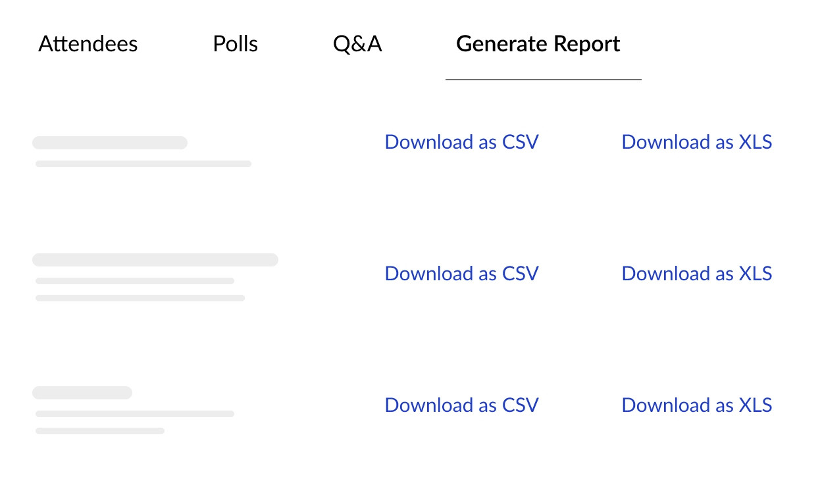Switch to the Attendees tab
The image size is (820, 504).
click(x=88, y=44)
